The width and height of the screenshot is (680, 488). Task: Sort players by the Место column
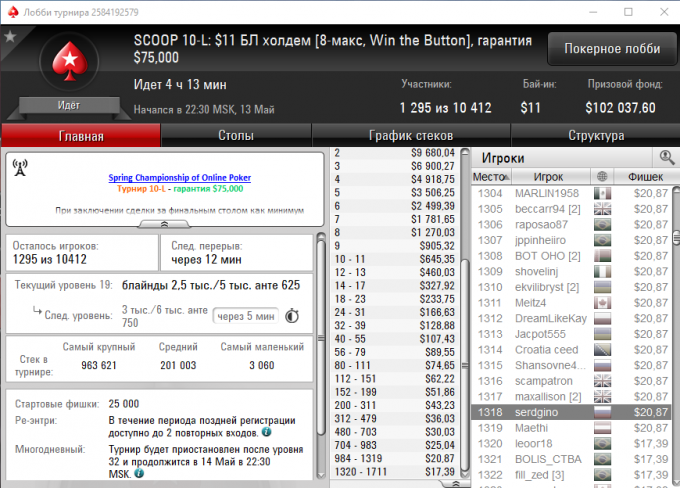(491, 177)
